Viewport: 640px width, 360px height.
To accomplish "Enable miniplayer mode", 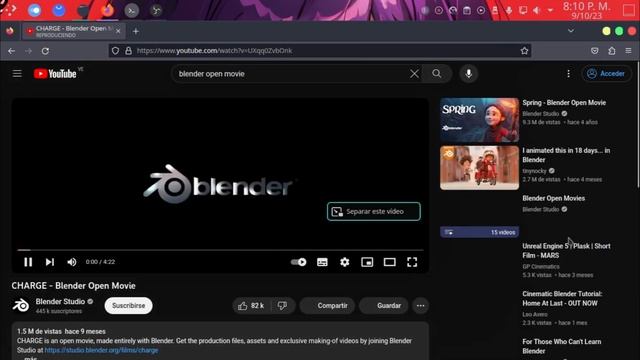I will (367, 262).
